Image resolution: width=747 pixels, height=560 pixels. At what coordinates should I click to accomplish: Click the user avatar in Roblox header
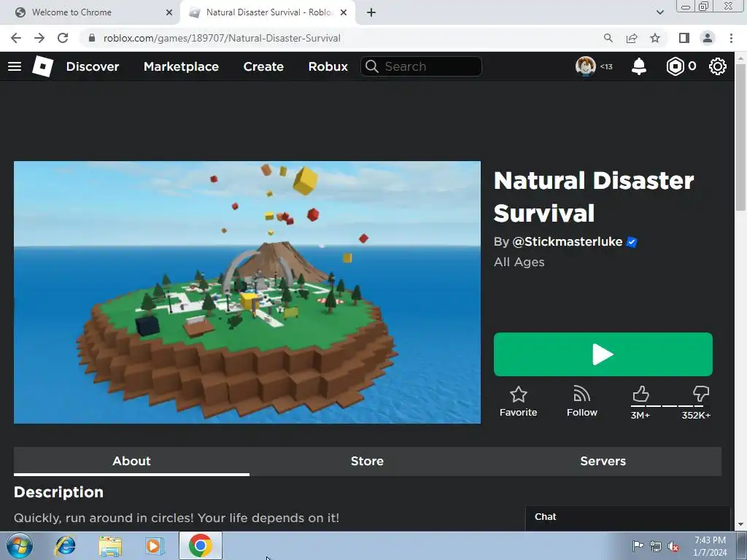coord(586,66)
